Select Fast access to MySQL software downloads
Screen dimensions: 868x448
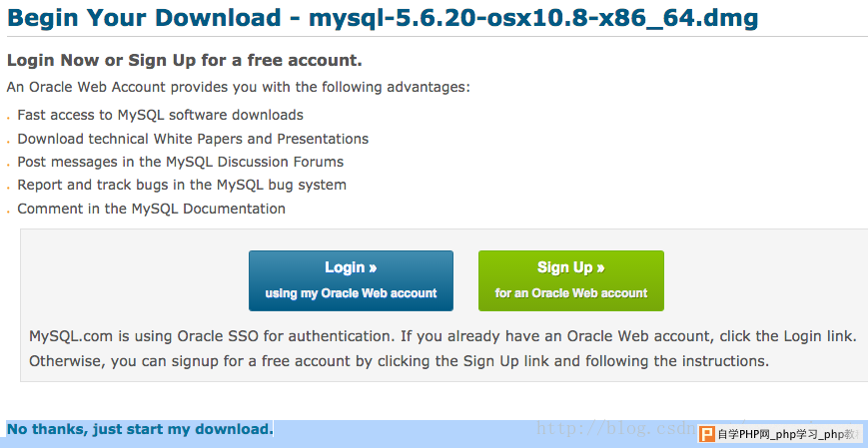coord(161,115)
